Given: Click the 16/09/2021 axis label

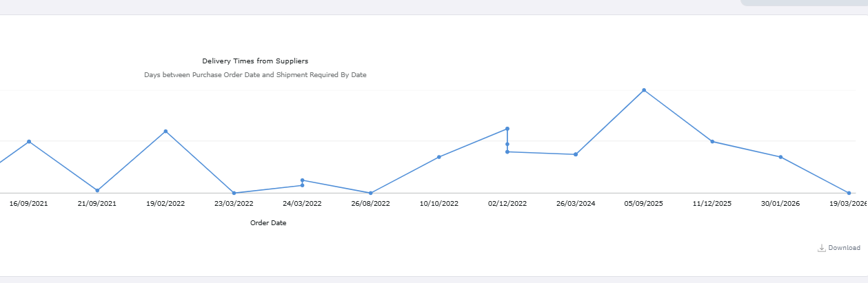Looking at the screenshot, I should (x=29, y=204).
